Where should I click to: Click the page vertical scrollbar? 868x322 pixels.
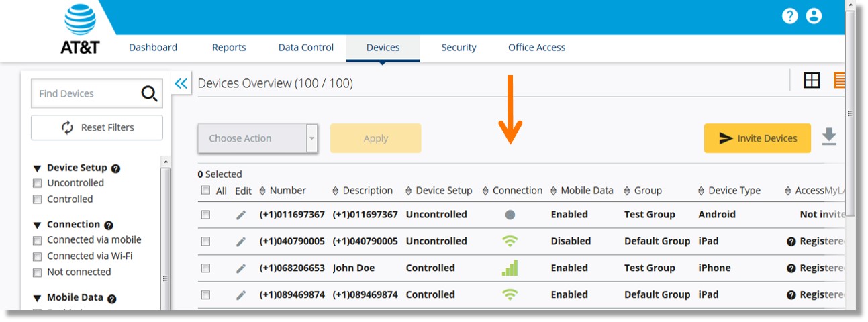coord(851,113)
